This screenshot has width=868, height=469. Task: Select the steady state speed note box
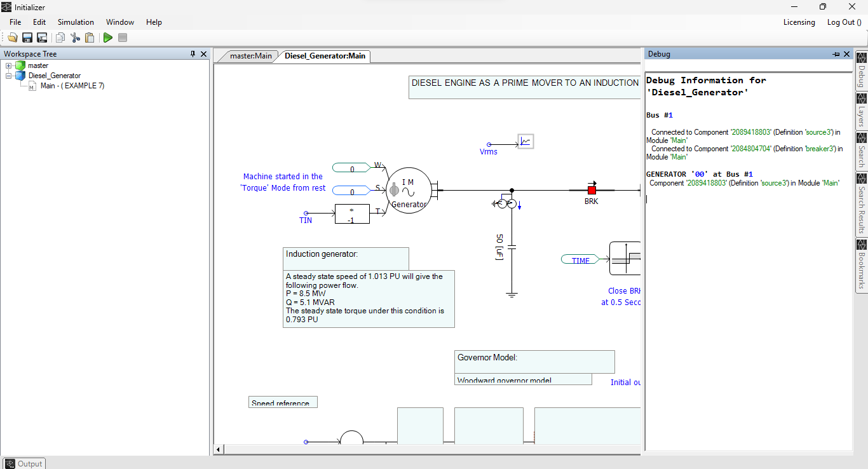point(369,299)
